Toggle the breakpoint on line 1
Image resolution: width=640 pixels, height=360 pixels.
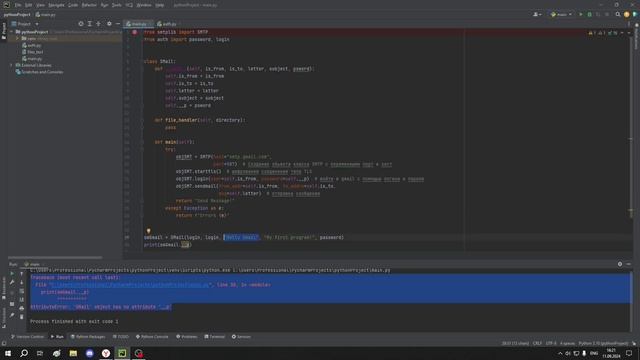click(134, 32)
